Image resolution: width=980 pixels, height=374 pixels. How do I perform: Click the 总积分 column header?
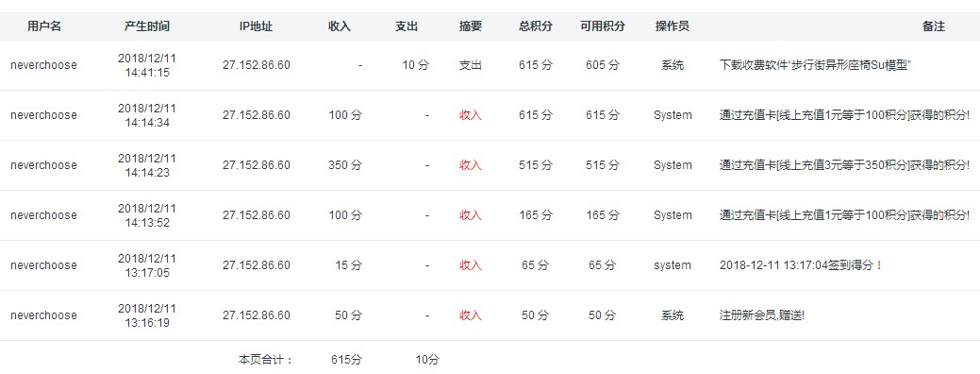pos(536,26)
